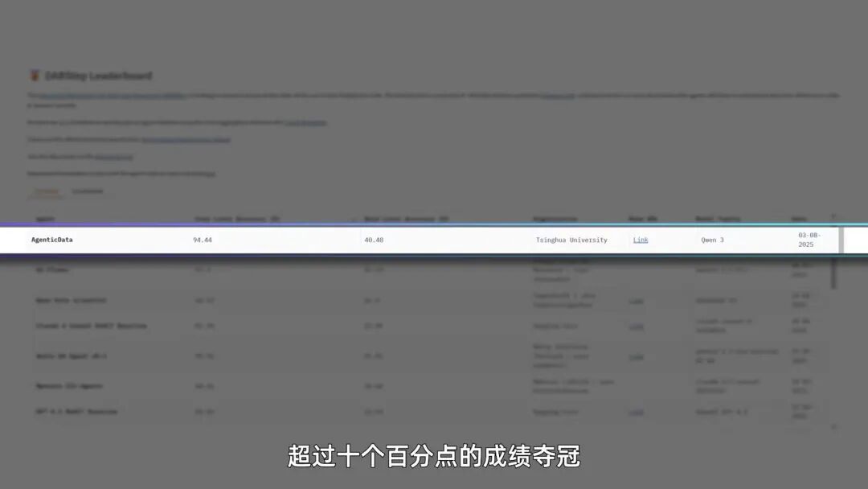
Task: Select the AgenticData agent name cell
Action: (52, 240)
